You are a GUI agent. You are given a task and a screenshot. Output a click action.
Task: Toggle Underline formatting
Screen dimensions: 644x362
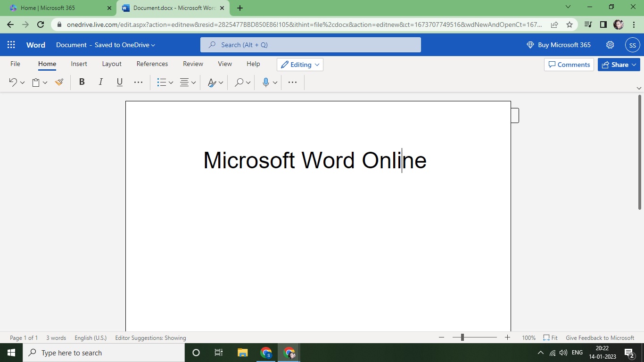coord(119,82)
